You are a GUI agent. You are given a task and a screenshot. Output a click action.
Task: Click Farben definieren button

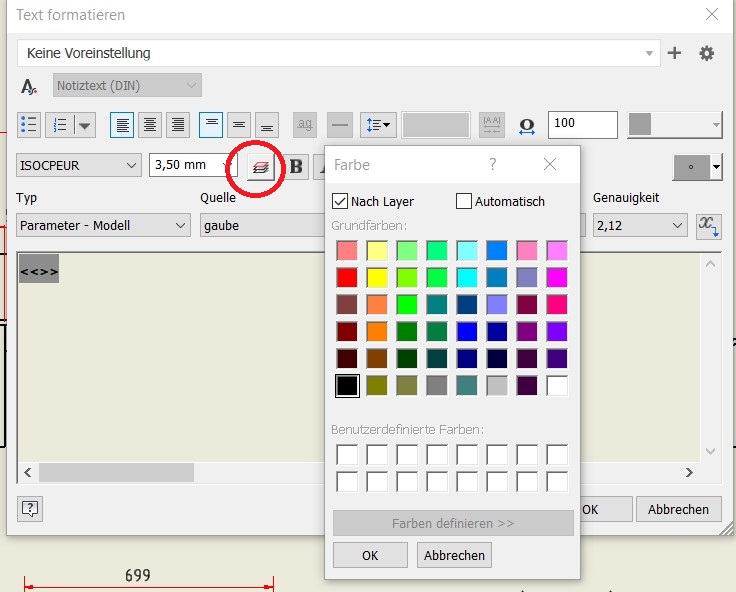(453, 523)
